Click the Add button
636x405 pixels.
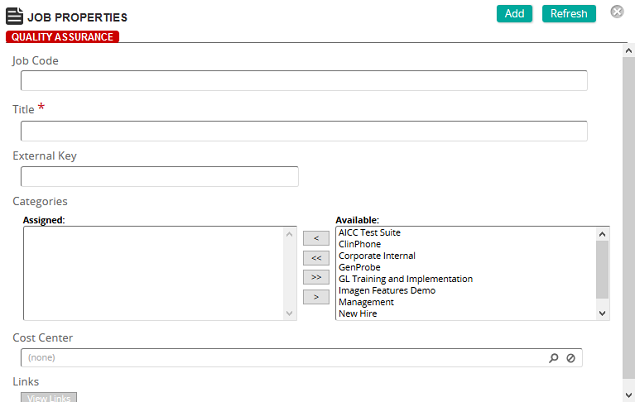click(x=514, y=13)
